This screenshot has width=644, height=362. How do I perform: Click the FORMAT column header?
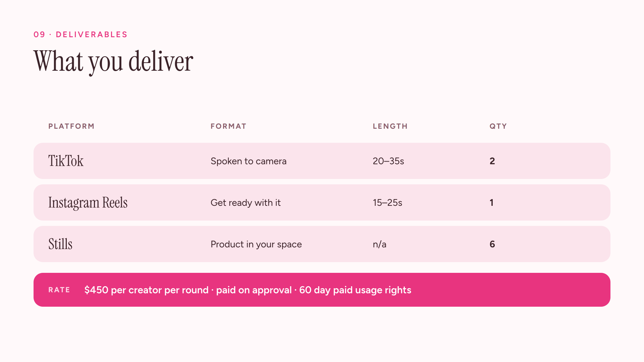click(x=228, y=126)
